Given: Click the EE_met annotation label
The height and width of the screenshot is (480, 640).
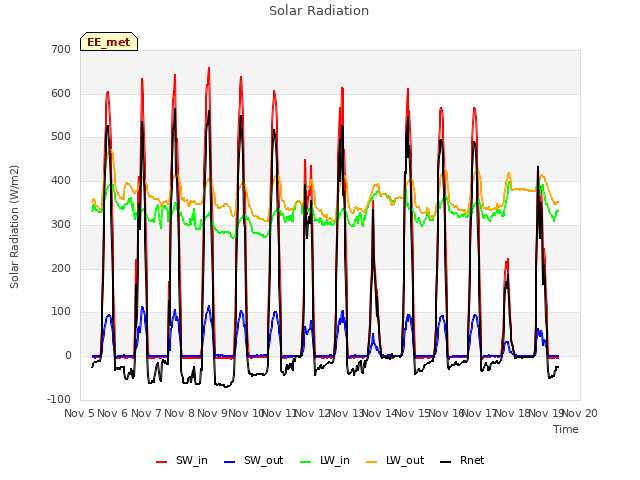Looking at the screenshot, I should click(109, 42).
